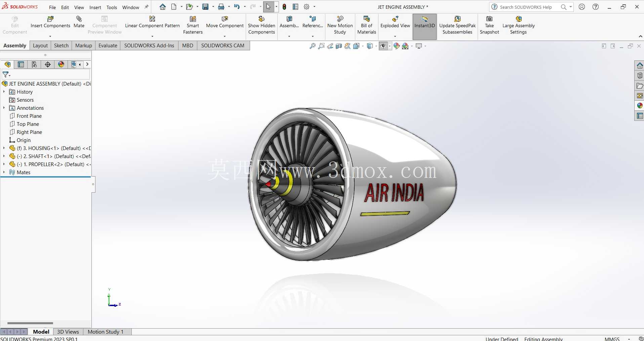Open Appearances task pane color ball

pos(640,106)
